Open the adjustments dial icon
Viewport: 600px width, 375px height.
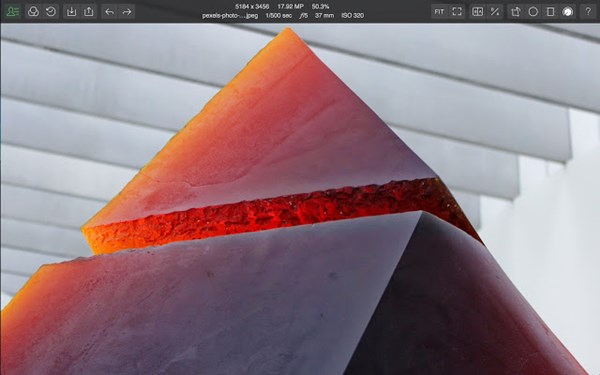click(568, 11)
